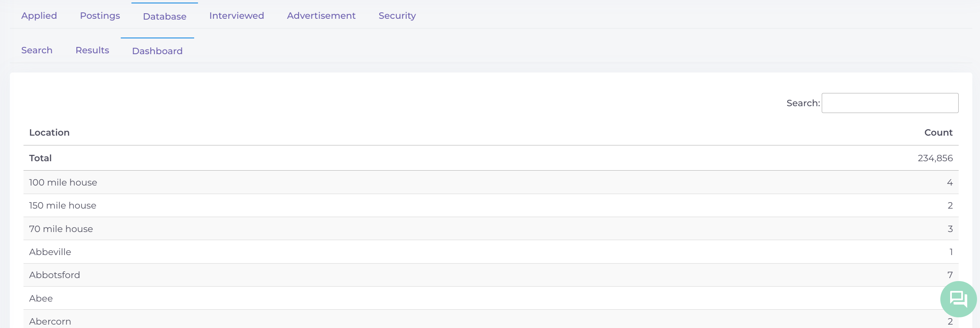The height and width of the screenshot is (328, 980).
Task: Open the chat widget icon
Action: coord(958,299)
